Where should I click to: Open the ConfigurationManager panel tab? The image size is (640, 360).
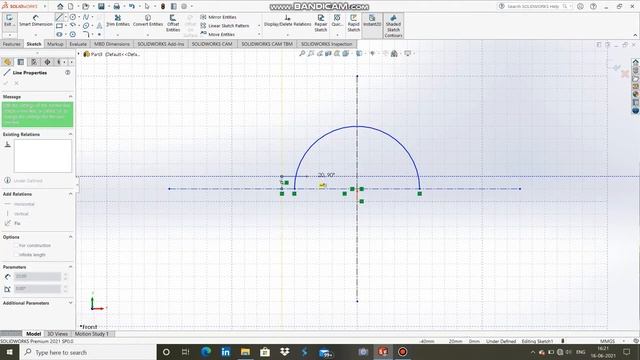[x=34, y=62]
